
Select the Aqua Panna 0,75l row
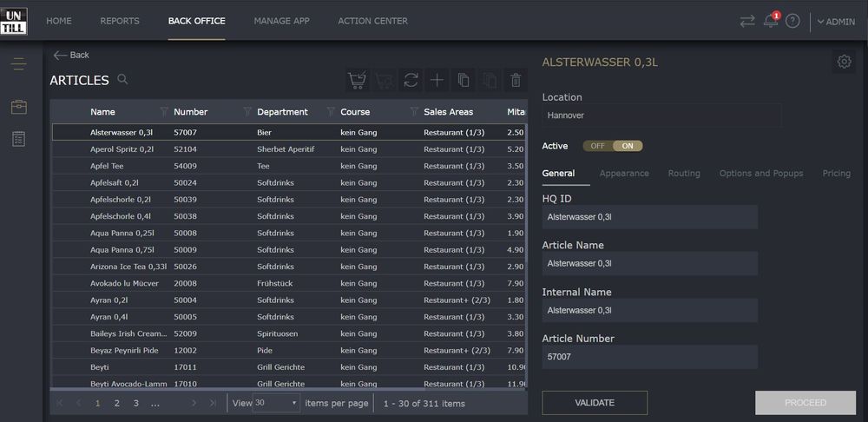click(x=288, y=250)
